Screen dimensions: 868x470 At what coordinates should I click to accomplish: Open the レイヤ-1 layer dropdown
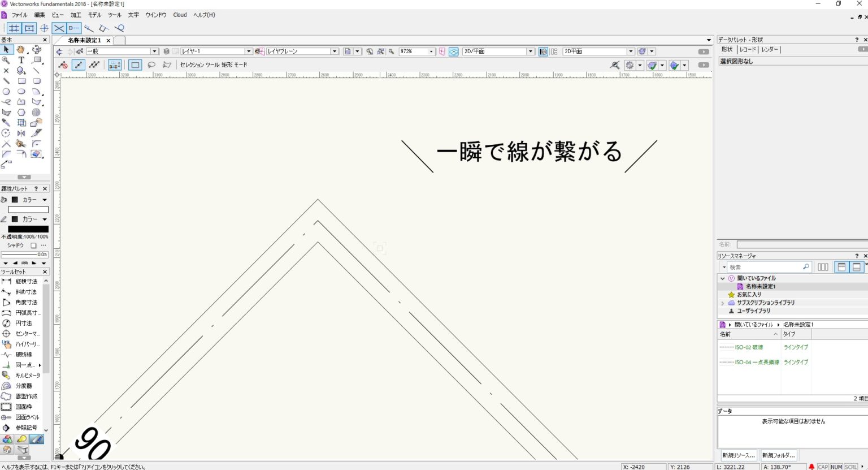[x=248, y=51]
